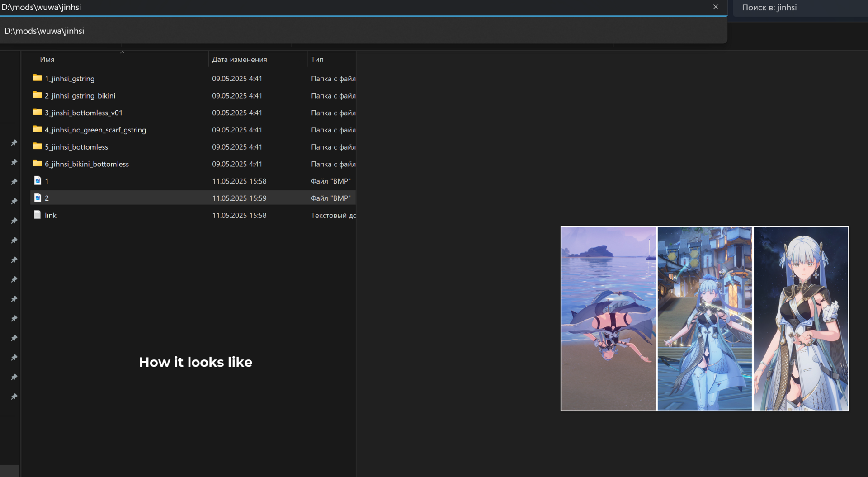Select the BMP file icon named 1
Screen dimensions: 868x477
(38, 181)
